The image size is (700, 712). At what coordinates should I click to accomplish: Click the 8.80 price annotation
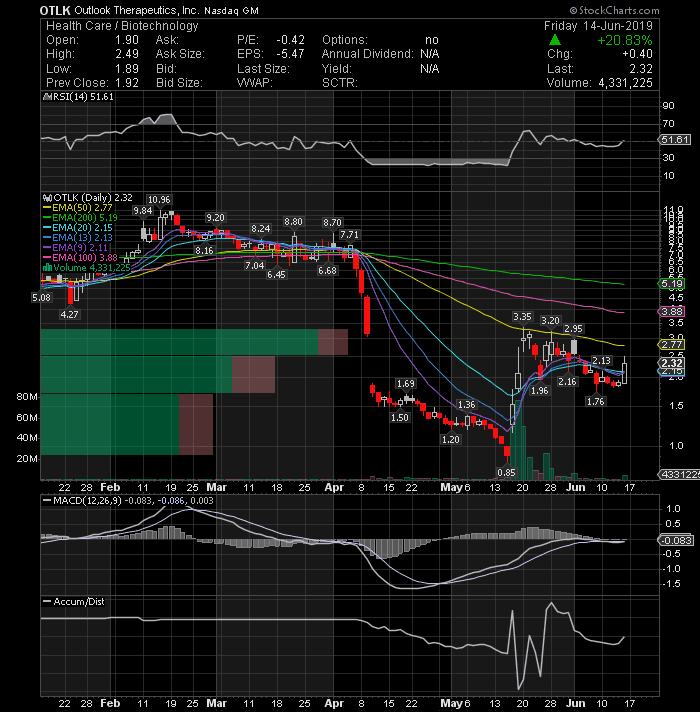293,222
